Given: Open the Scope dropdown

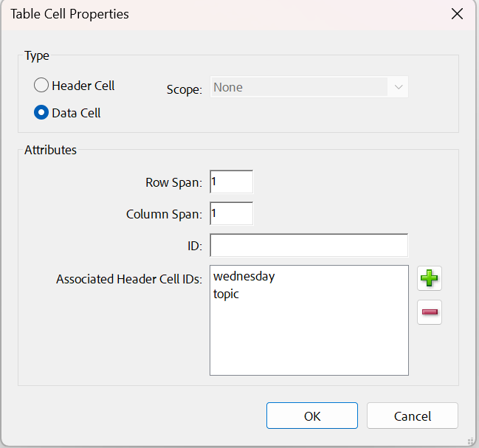Looking at the screenshot, I should (309, 87).
